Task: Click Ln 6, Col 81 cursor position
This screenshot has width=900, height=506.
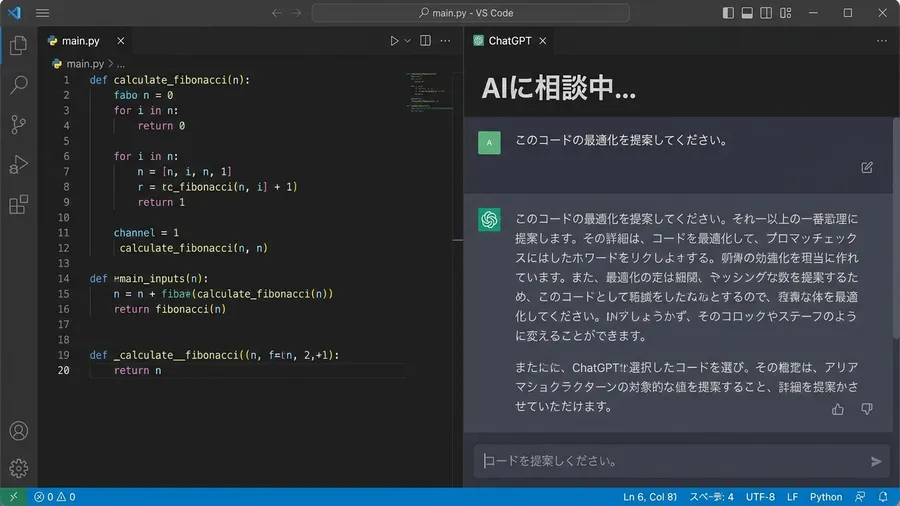Action: (650, 497)
